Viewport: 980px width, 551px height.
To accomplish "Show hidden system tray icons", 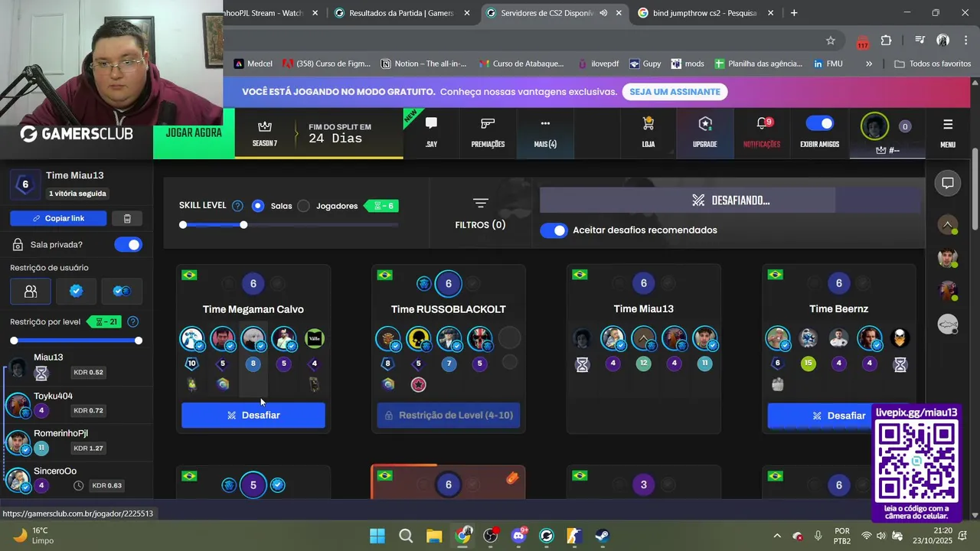I will pyautogui.click(x=777, y=536).
